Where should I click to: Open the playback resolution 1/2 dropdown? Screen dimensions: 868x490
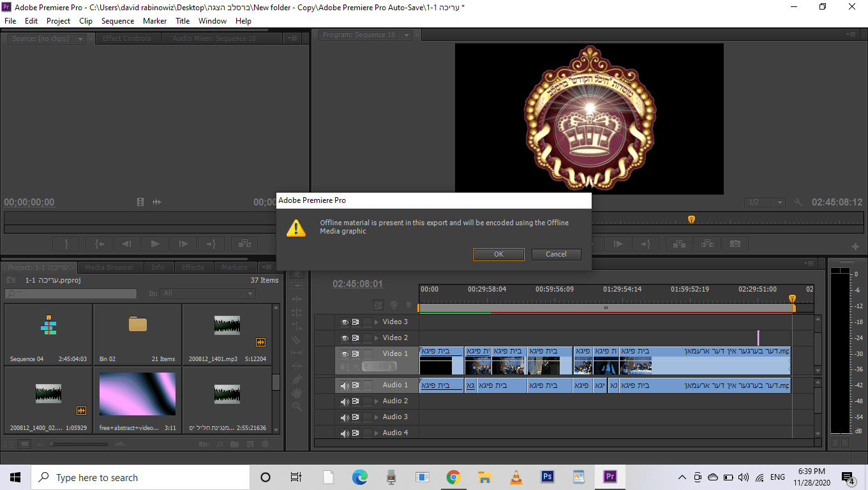765,202
